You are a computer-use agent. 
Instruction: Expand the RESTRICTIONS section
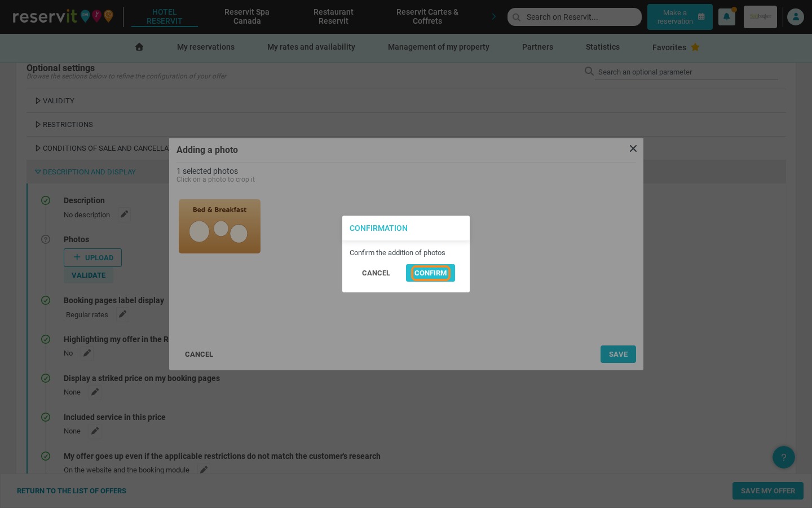tap(64, 124)
